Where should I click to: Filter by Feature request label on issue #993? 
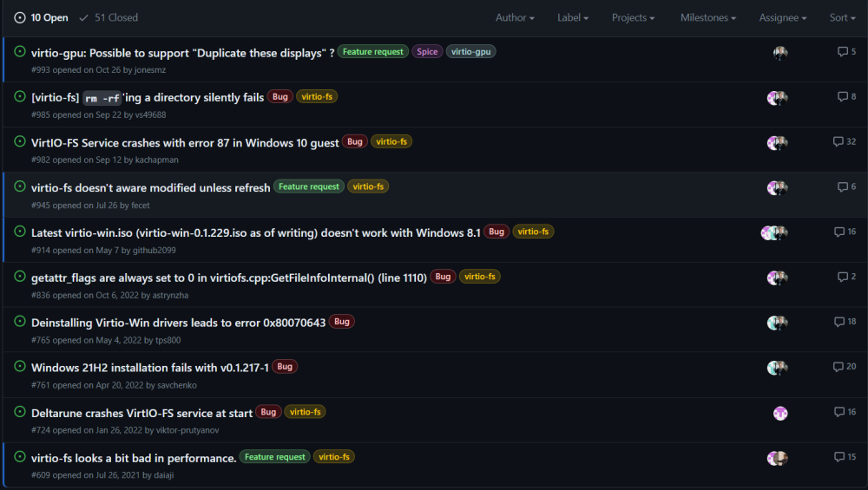373,51
